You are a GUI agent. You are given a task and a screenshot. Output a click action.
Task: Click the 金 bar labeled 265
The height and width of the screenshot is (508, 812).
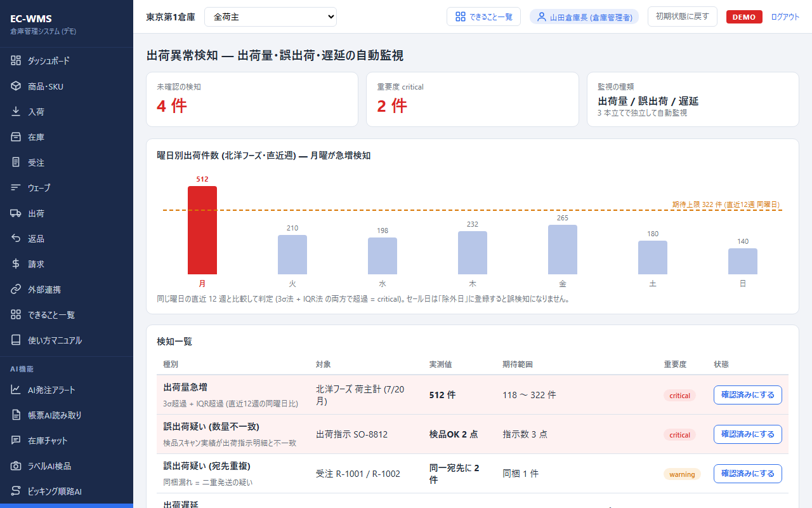563,250
